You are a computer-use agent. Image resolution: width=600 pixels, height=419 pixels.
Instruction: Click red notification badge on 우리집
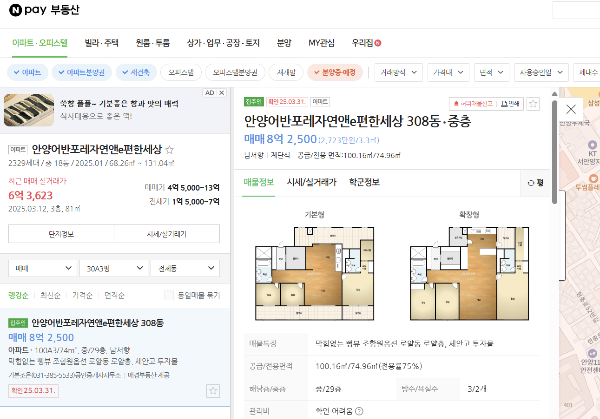pos(378,43)
